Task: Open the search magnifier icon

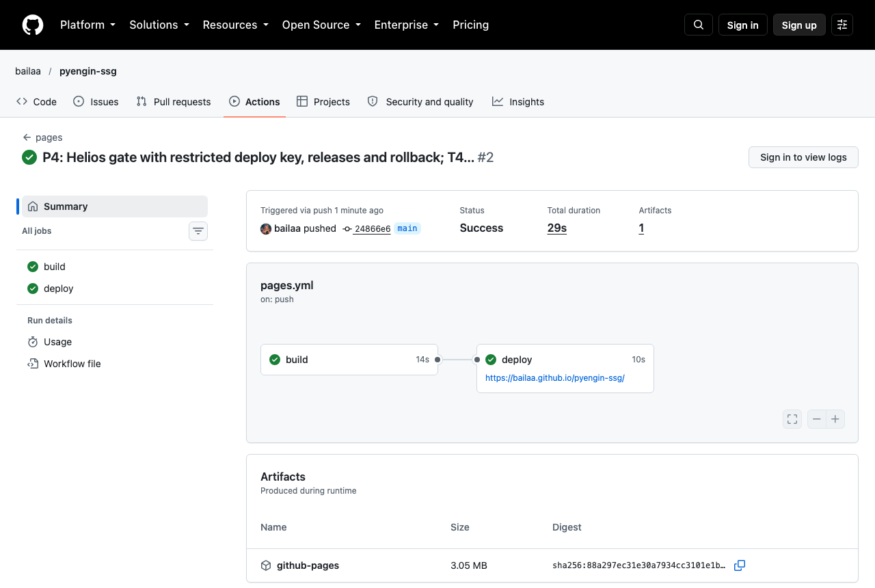Action: click(699, 25)
